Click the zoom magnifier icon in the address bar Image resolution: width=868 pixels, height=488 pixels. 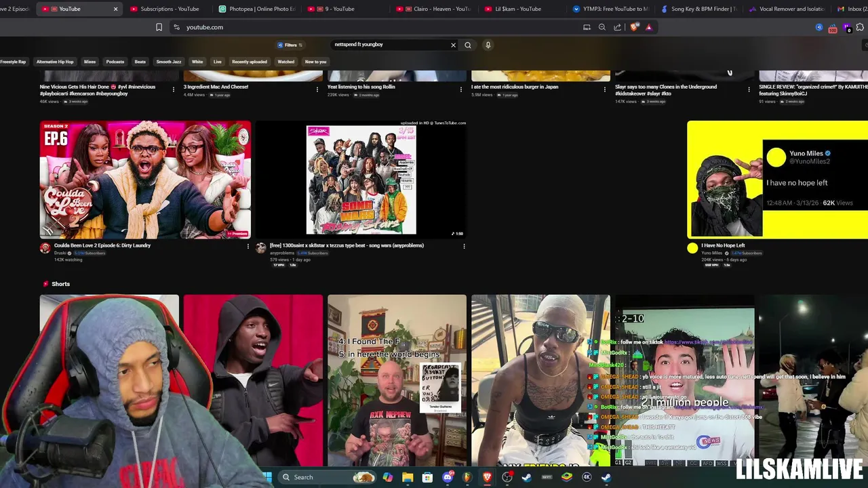[x=602, y=27]
